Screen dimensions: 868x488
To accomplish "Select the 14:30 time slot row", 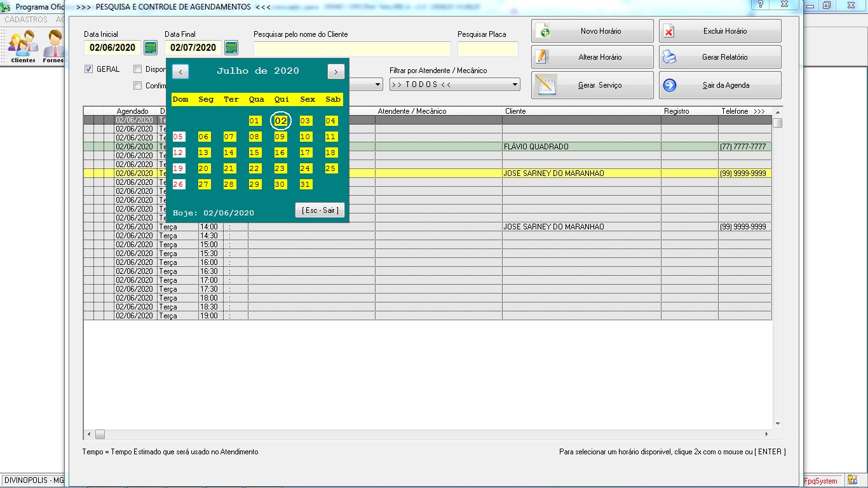I will (x=428, y=236).
